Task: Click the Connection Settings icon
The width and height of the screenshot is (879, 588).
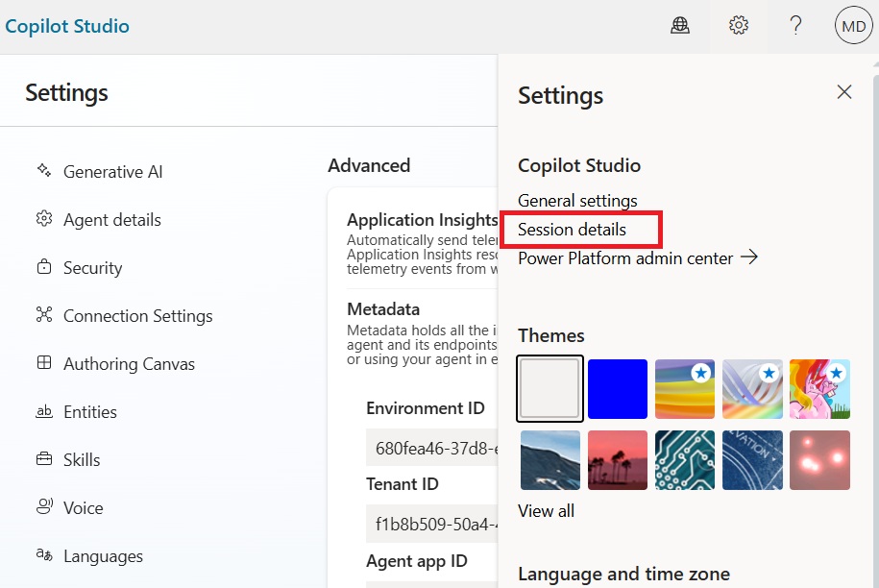Action: coord(44,315)
